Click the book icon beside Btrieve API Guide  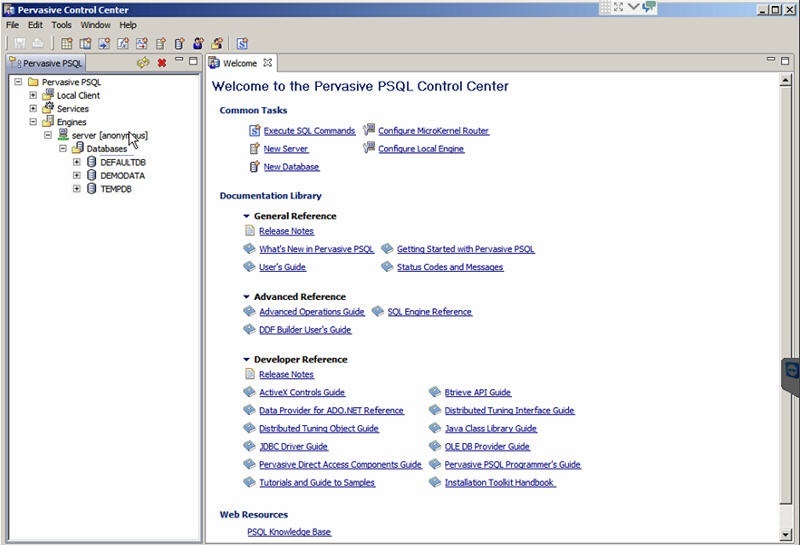pyautogui.click(x=435, y=392)
